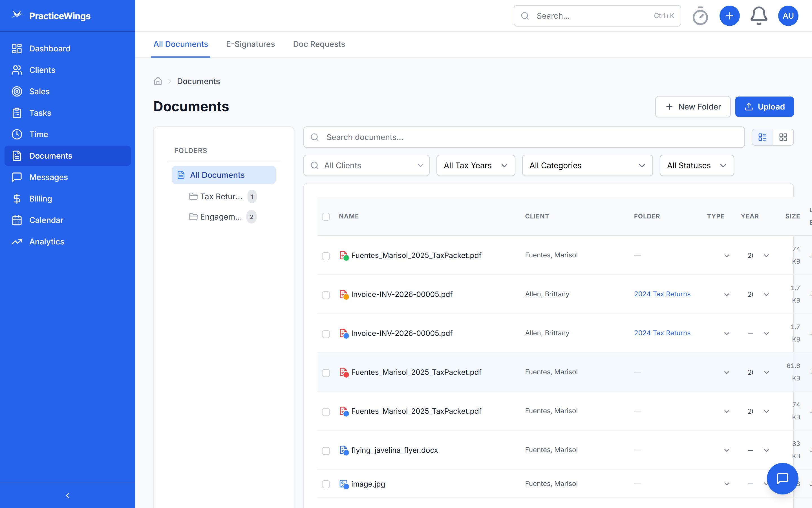Open the Tasks section
The image size is (812, 508).
pos(67,113)
